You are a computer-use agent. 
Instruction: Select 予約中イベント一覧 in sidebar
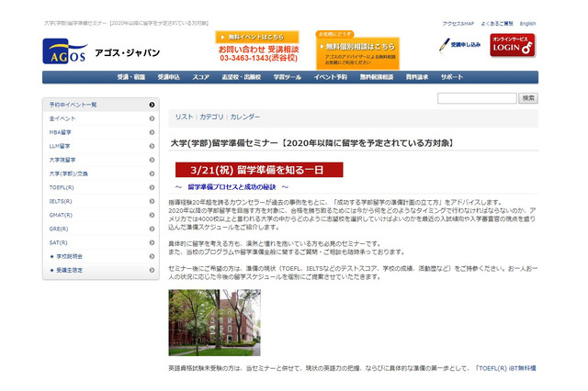(101, 105)
